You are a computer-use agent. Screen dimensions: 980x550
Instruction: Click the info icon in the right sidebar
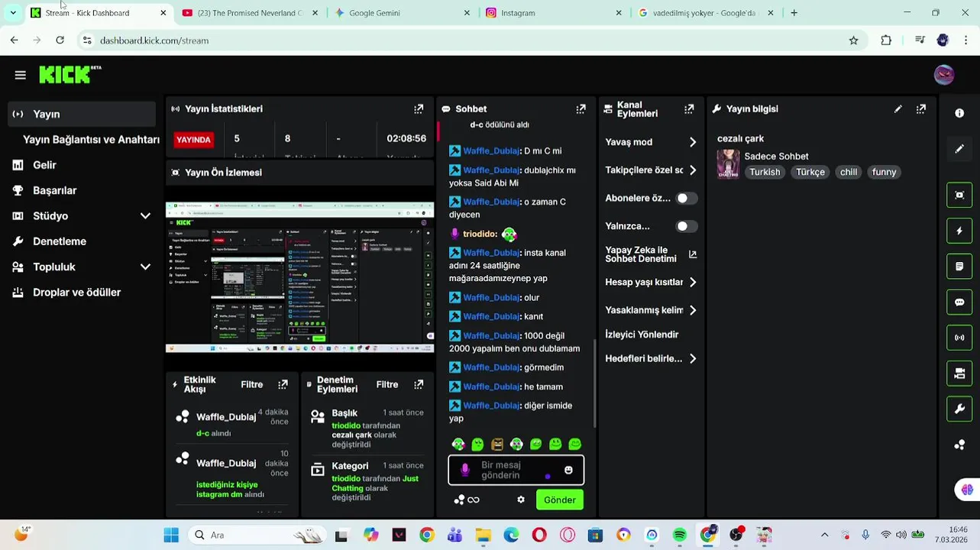tap(959, 113)
